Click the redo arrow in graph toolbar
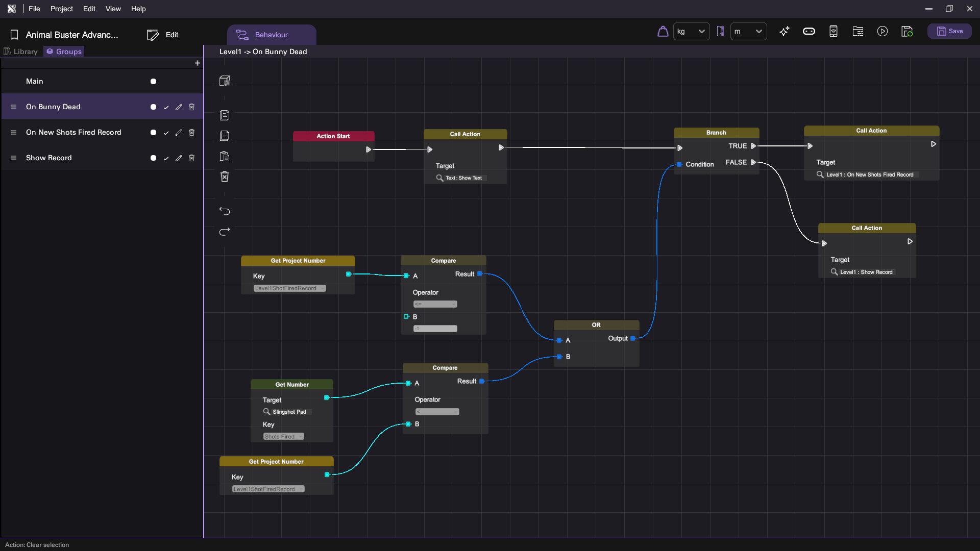980x551 pixels. coord(225,232)
